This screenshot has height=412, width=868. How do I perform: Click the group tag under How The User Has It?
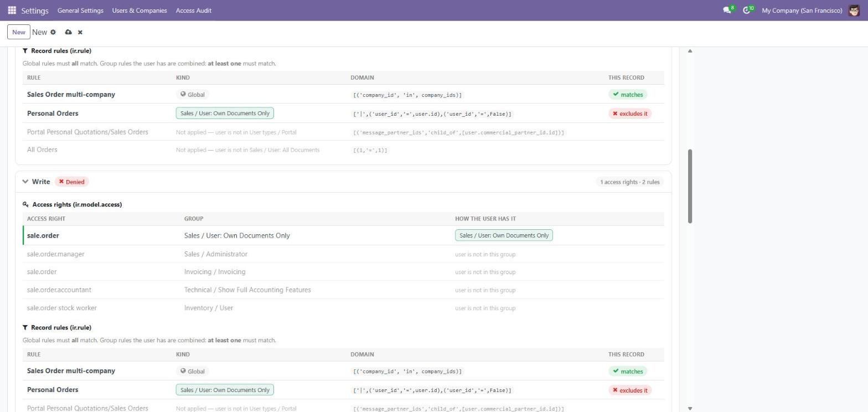click(x=504, y=235)
